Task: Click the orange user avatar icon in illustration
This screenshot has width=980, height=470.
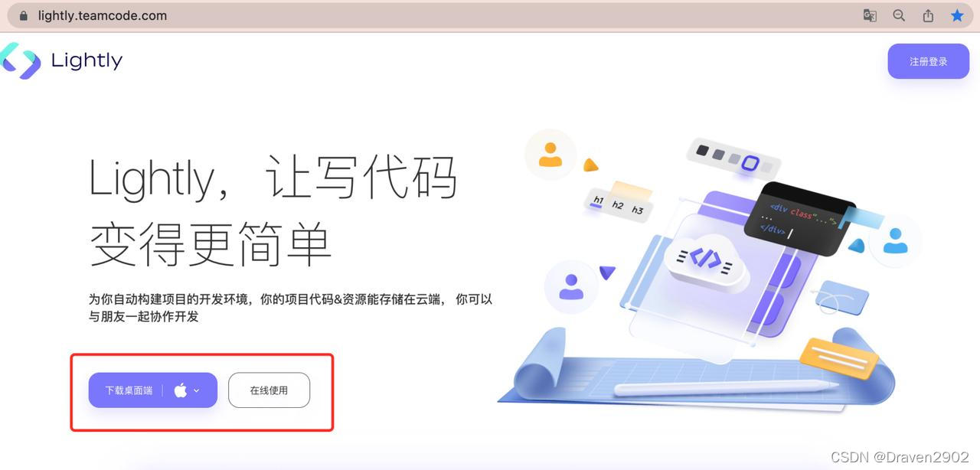Action: tap(550, 155)
